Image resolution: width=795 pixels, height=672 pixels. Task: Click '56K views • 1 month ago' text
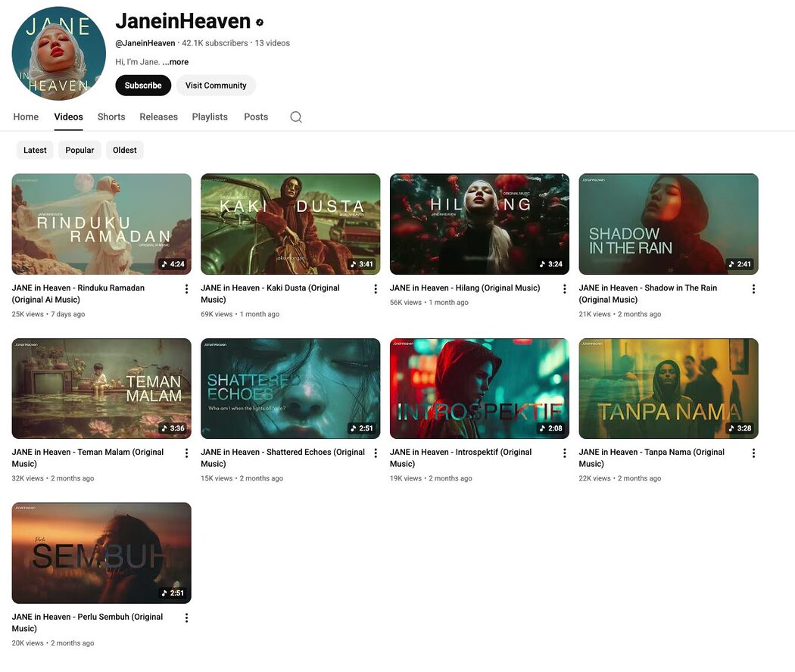point(429,303)
